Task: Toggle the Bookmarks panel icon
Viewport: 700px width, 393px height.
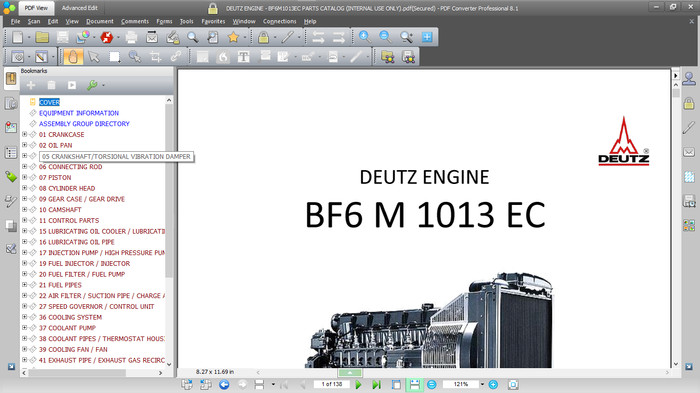Action: [11, 79]
